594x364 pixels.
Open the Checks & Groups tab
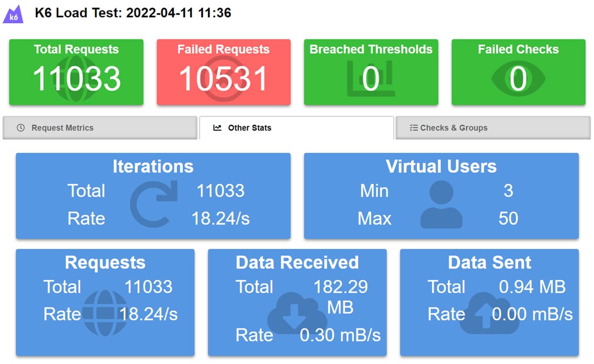coord(492,127)
